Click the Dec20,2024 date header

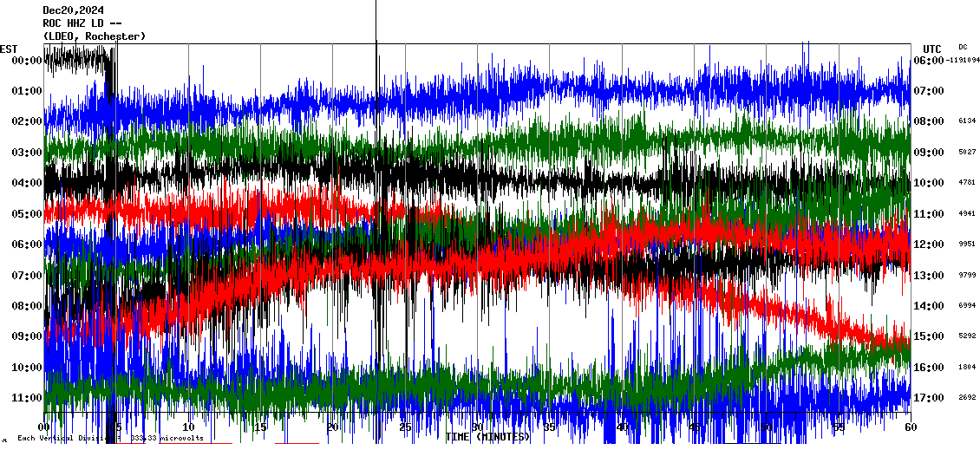tap(72, 11)
